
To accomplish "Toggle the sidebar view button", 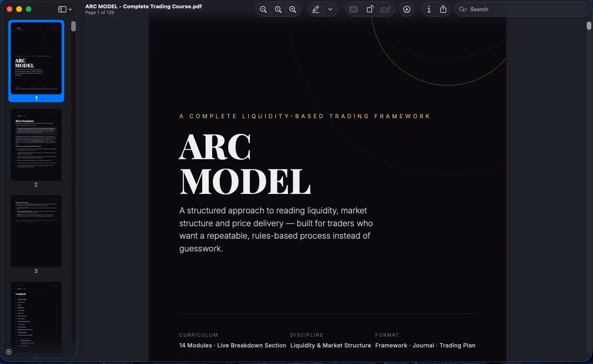I will coord(62,9).
